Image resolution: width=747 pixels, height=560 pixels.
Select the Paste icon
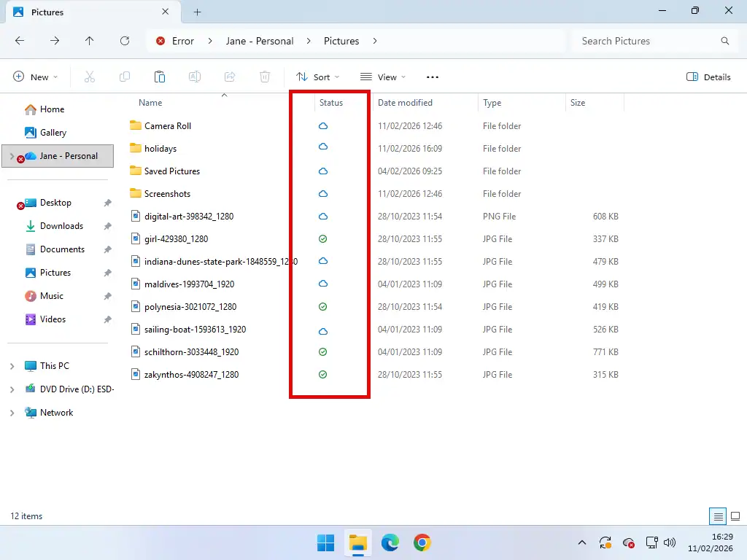point(160,77)
